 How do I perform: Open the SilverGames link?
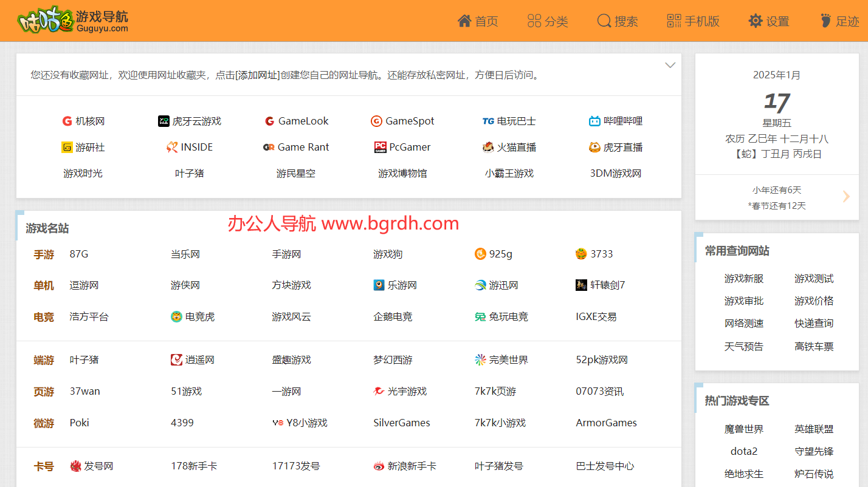(x=402, y=423)
